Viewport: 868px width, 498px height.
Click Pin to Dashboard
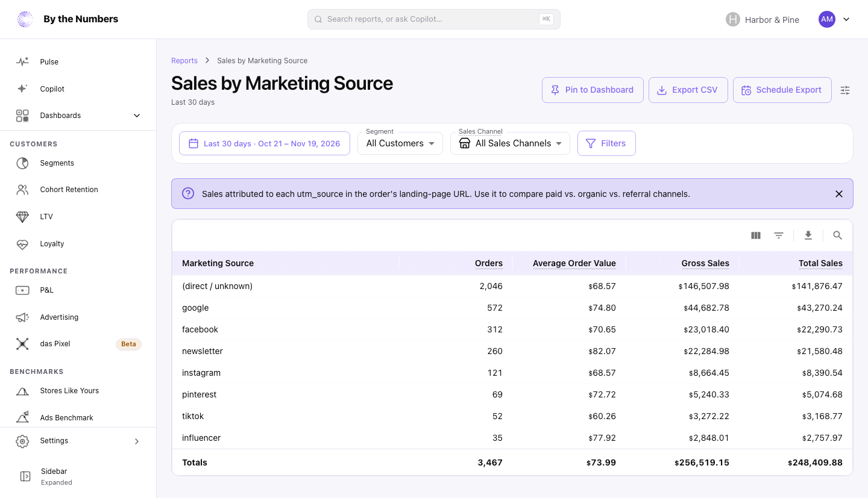click(x=593, y=90)
